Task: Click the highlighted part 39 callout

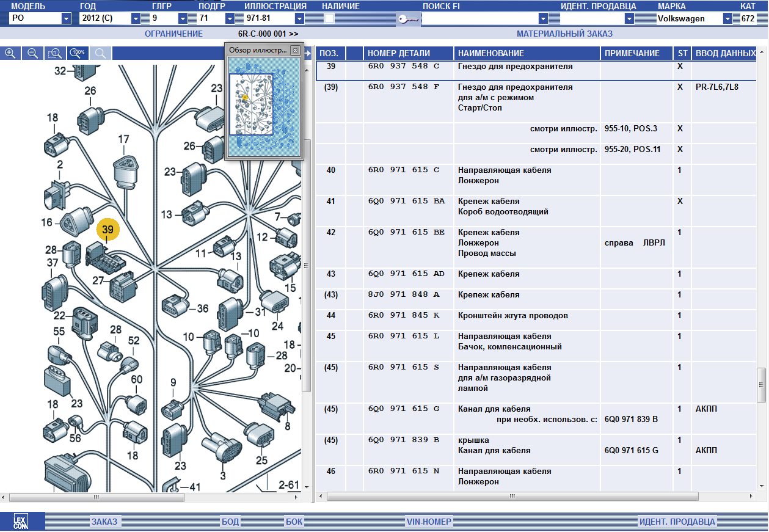Action: [108, 230]
